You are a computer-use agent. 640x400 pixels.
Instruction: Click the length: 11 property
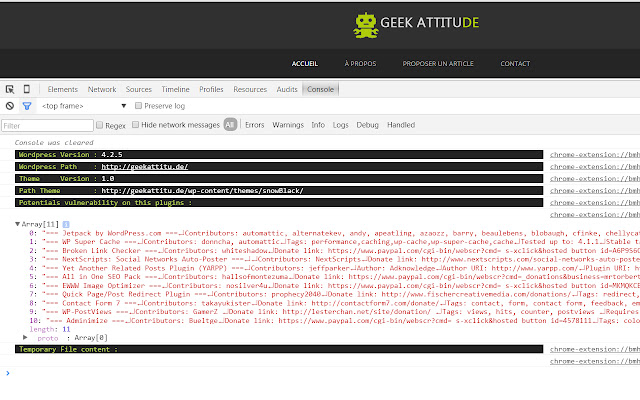[x=50, y=329]
